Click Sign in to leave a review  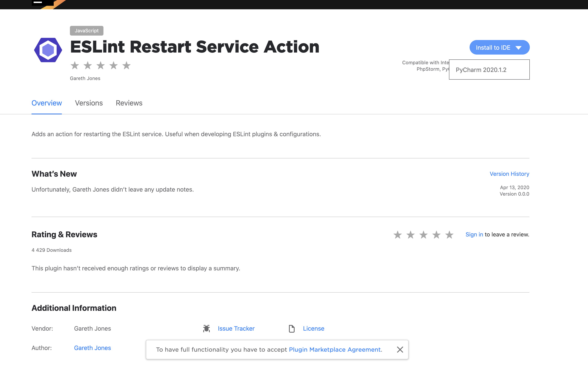[x=474, y=235]
